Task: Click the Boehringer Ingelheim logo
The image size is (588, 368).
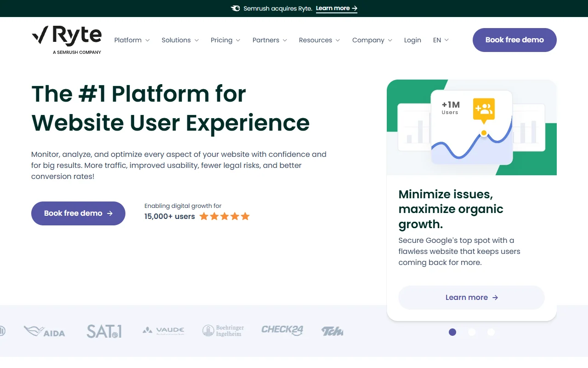Action: 223,330
